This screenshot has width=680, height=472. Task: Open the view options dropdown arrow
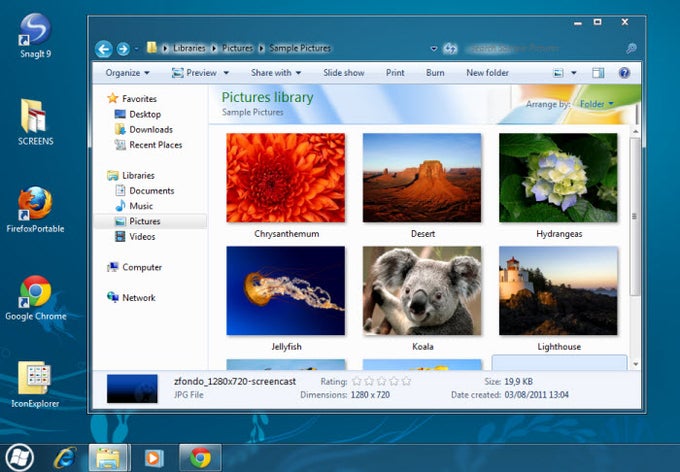pyautogui.click(x=574, y=73)
